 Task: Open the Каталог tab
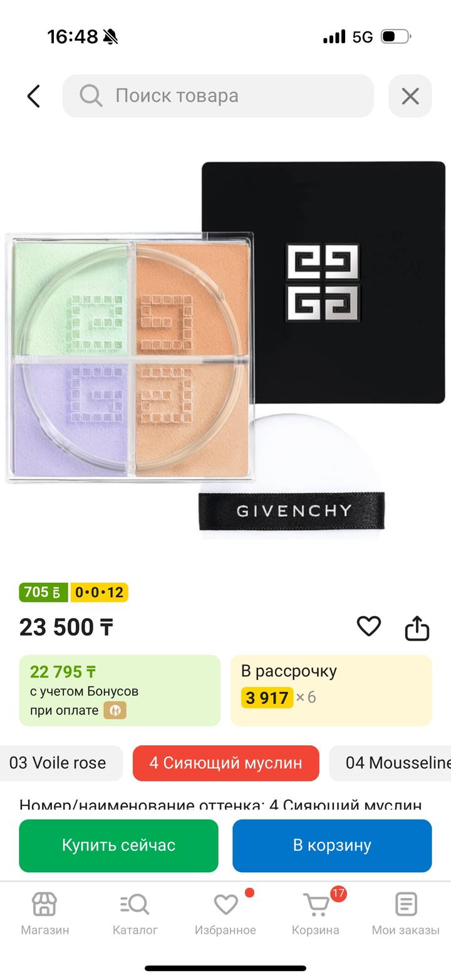pos(135,913)
